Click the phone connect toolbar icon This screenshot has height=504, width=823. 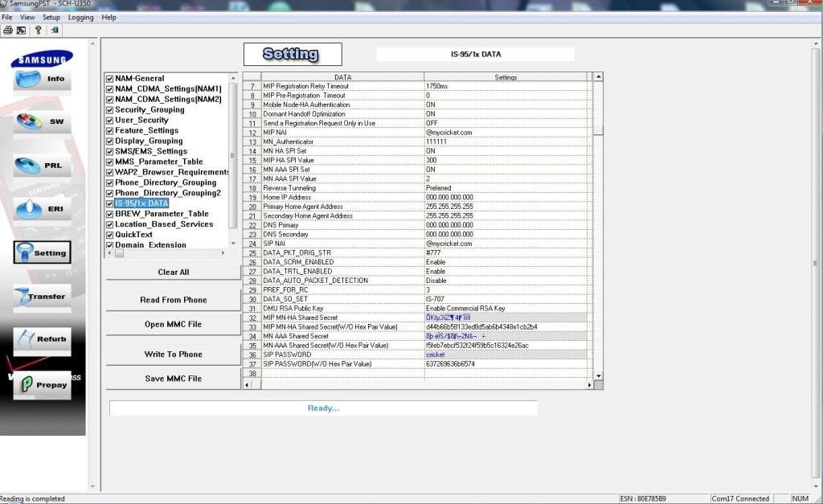pyautogui.click(x=55, y=31)
